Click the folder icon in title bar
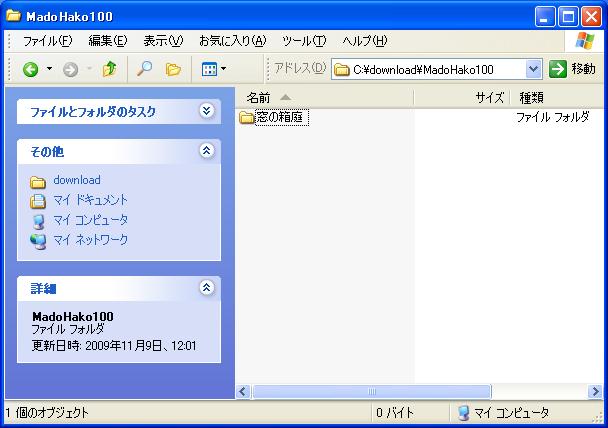Screen dimensions: 608x428 (14, 16)
